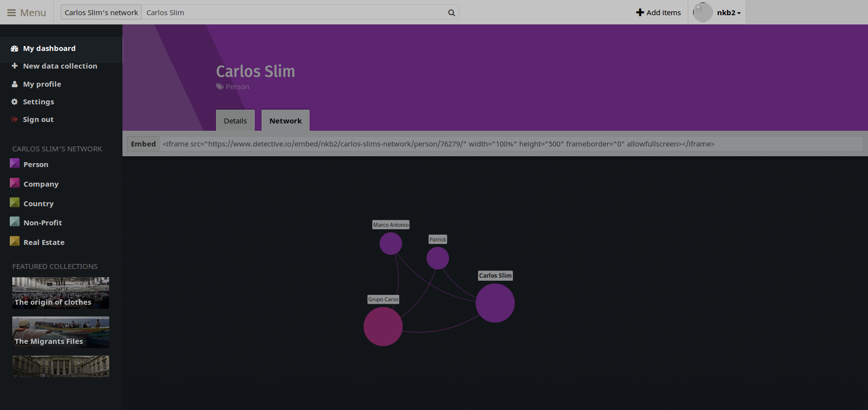Click the pink Company type icon
Screen dimensions: 868x410
click(x=15, y=183)
